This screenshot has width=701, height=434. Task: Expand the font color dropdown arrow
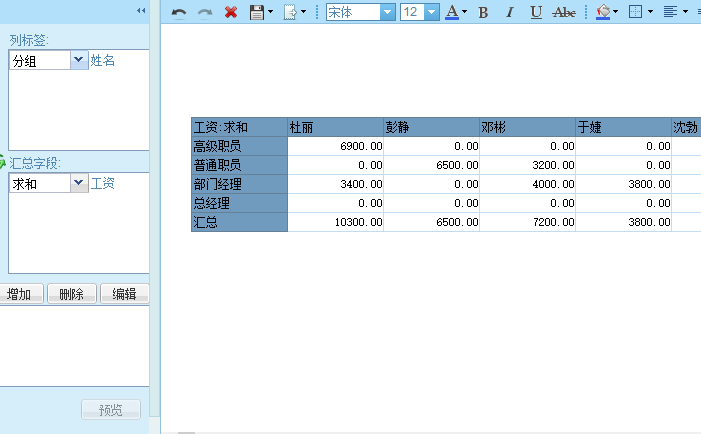[x=465, y=12]
